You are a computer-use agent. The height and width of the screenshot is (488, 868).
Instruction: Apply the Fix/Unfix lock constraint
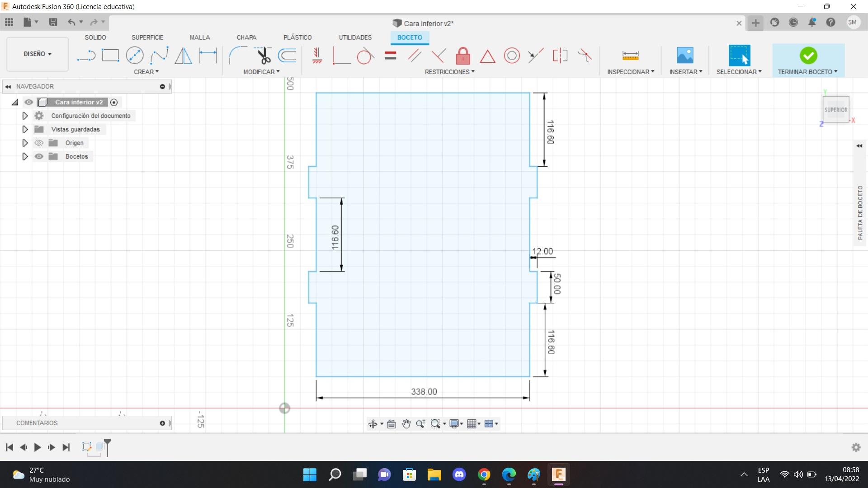(463, 56)
